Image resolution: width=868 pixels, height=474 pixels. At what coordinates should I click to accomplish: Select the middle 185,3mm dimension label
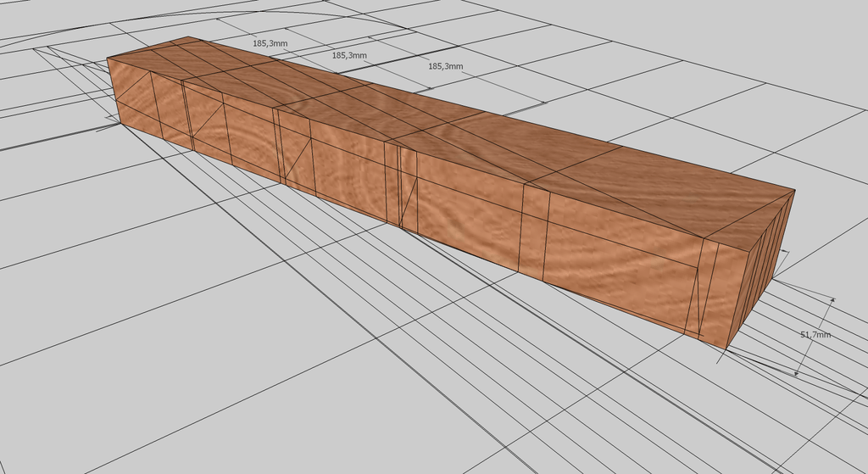point(349,55)
